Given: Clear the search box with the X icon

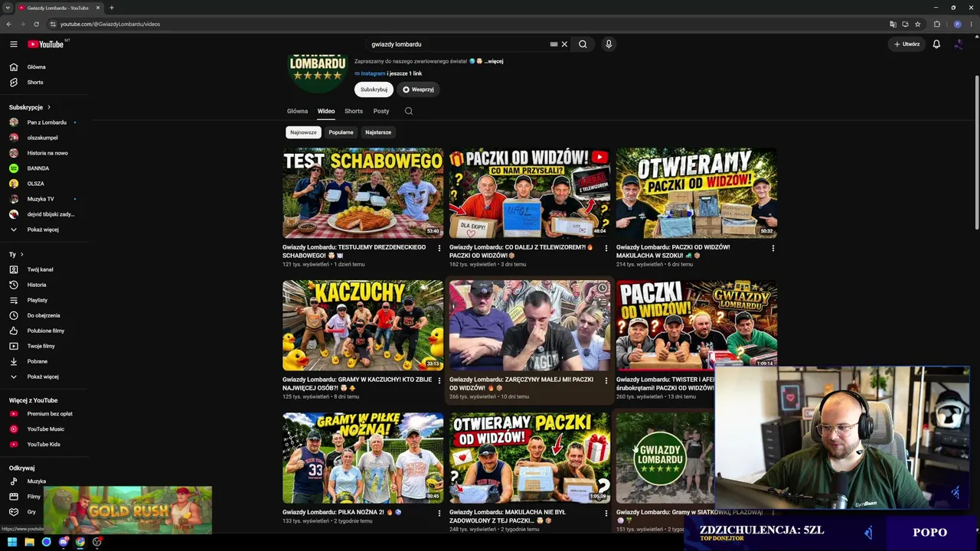Looking at the screenshot, I should coord(564,44).
